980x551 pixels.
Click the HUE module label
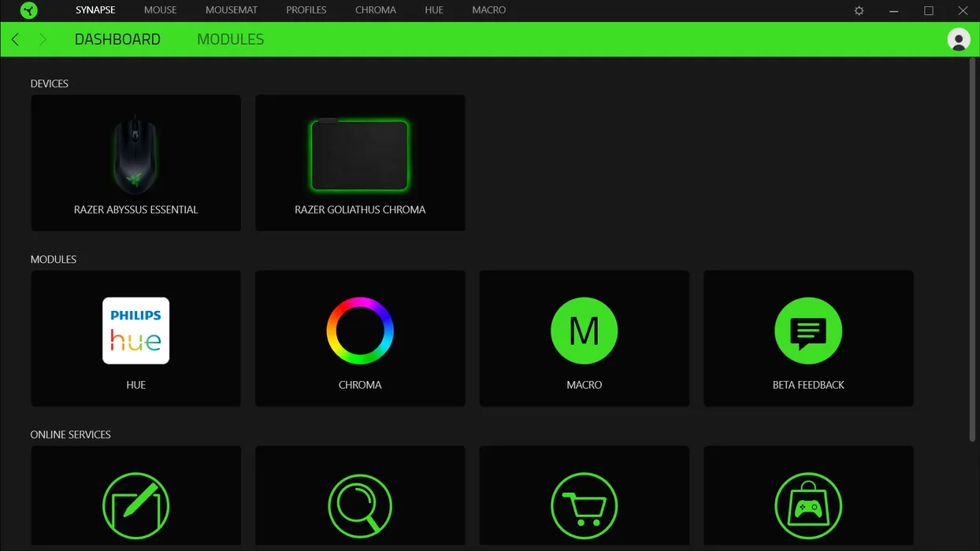[136, 385]
